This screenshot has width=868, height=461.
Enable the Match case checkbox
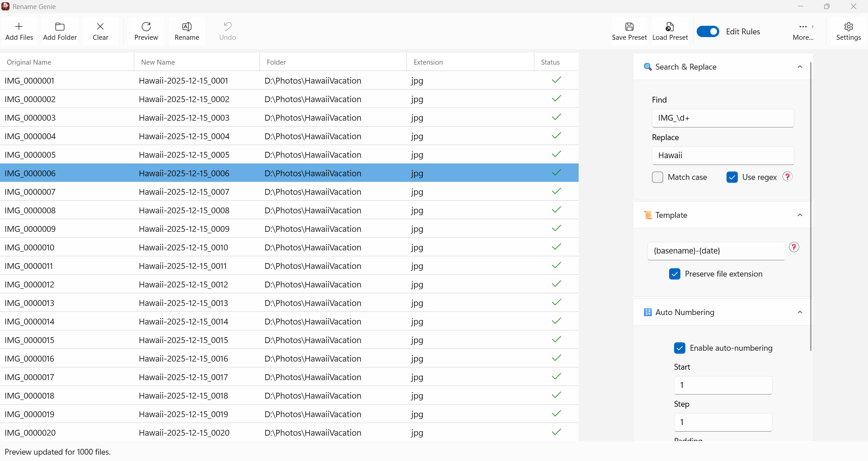coord(657,177)
